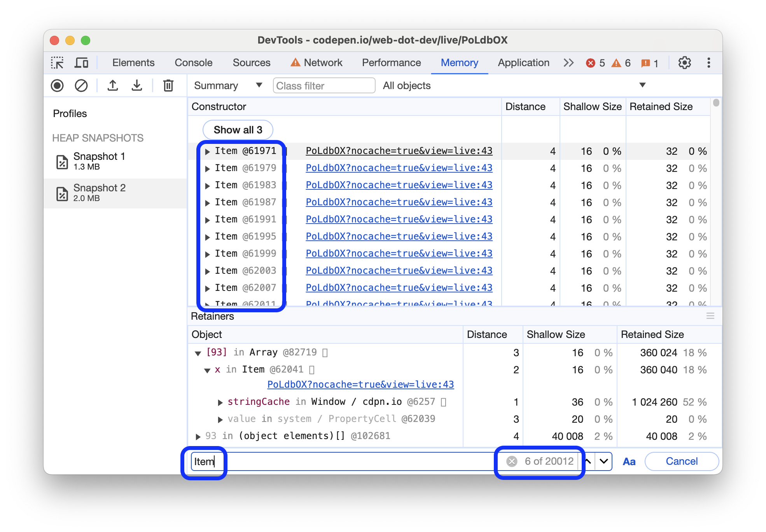Select the Console tab
This screenshot has height=532, width=766.
pos(192,62)
